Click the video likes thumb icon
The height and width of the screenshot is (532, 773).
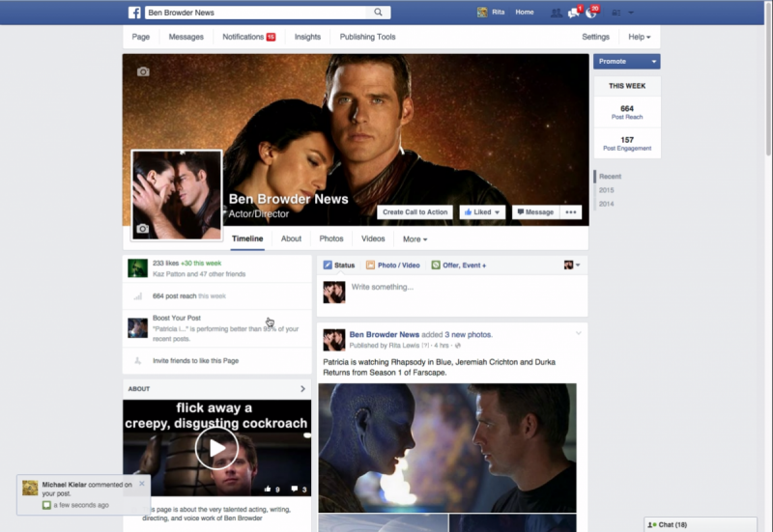[x=268, y=489]
